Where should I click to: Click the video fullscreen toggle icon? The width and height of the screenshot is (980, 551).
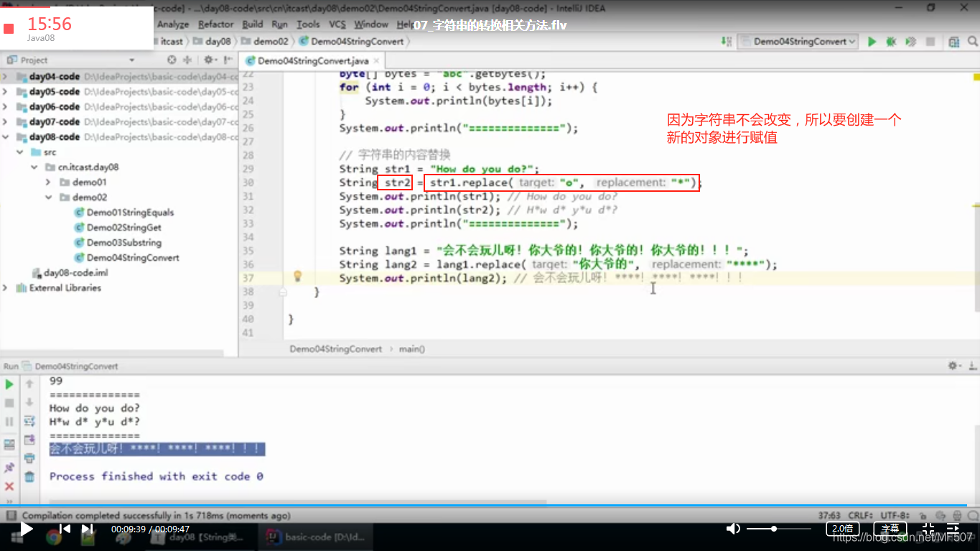(928, 529)
